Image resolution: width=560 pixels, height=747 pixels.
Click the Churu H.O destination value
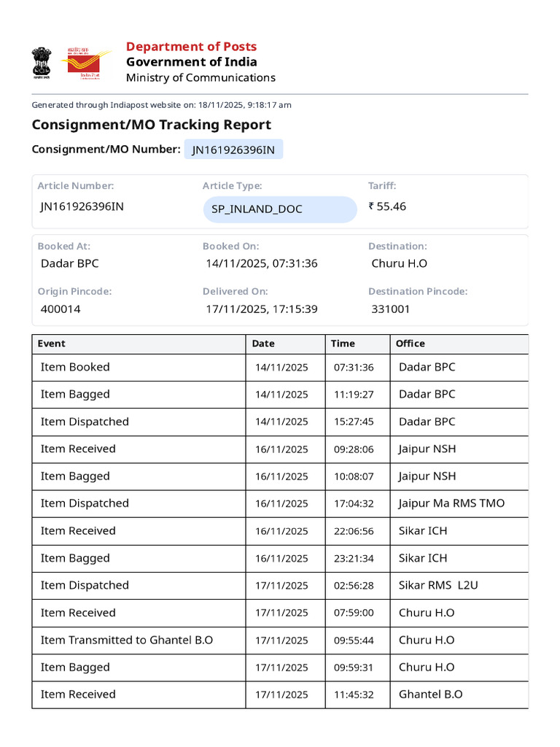pyautogui.click(x=399, y=263)
